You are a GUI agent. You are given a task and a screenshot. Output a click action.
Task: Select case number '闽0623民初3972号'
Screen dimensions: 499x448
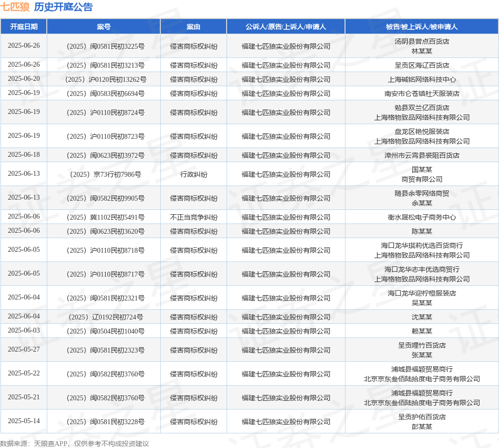[x=117, y=155]
